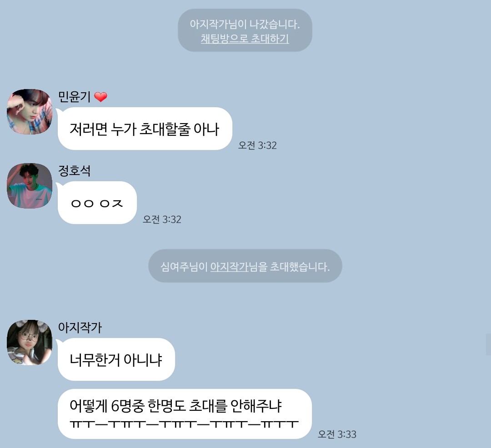
Task: Open 민윤기's profile picture
Action: point(30,112)
